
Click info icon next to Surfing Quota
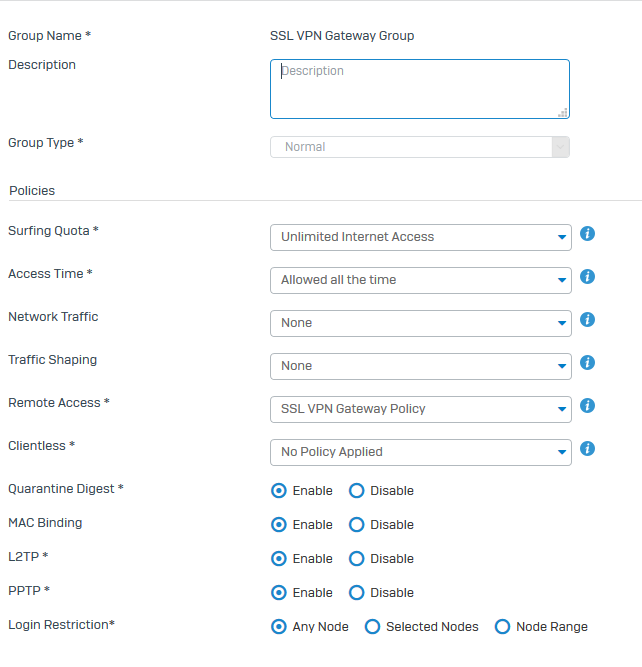pos(588,234)
